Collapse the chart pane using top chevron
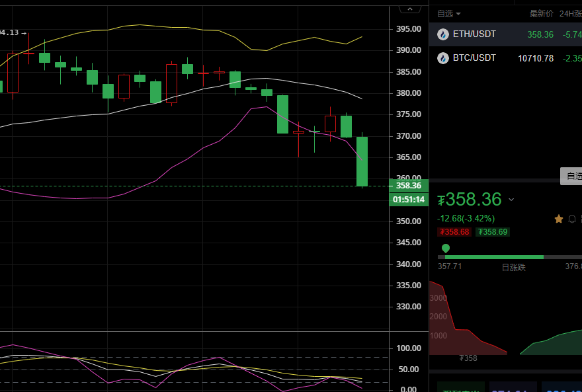Image resolution: width=582 pixels, height=392 pixels. pos(410,9)
